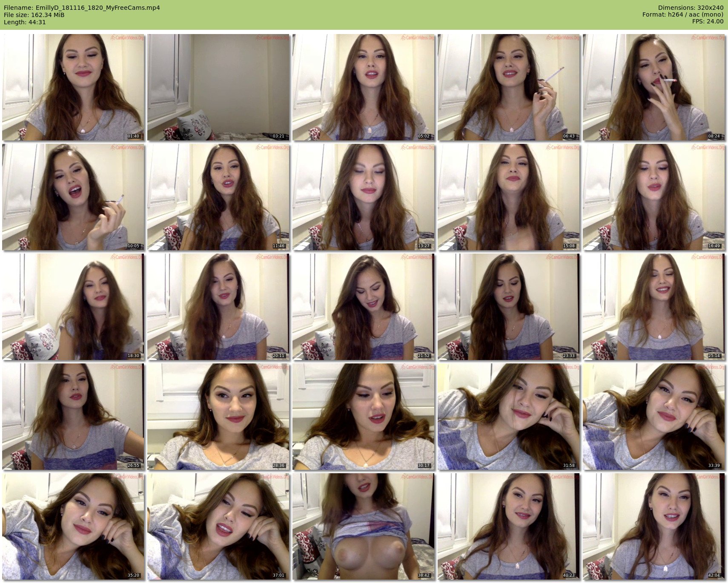Open the frame marked 18:30
Screen dimensions: 728x583
73,307
